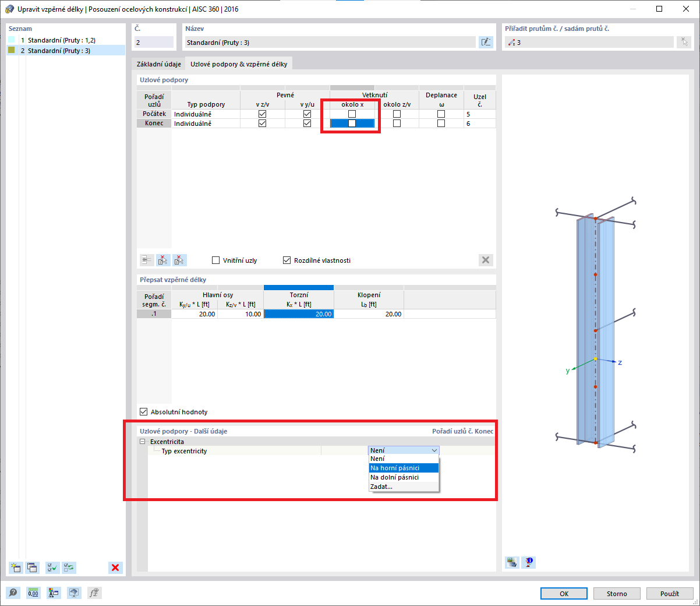700x606 pixels.
Task: Click the OK button
Action: tap(564, 594)
